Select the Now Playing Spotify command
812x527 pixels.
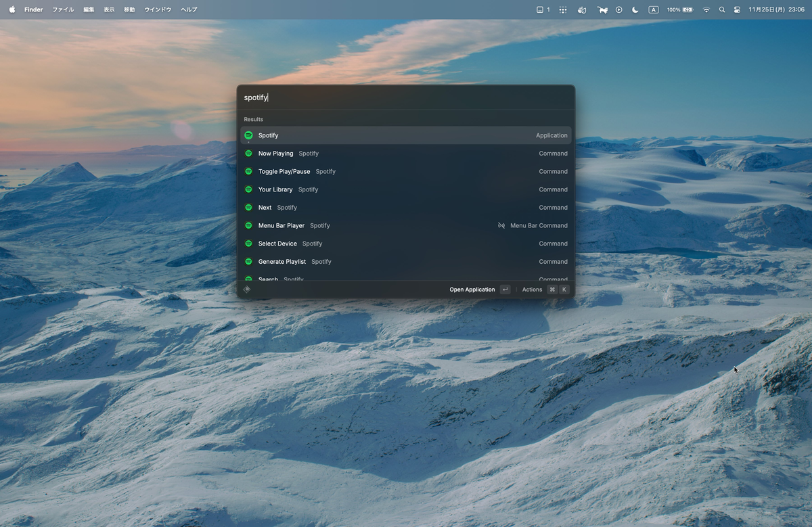pos(406,154)
